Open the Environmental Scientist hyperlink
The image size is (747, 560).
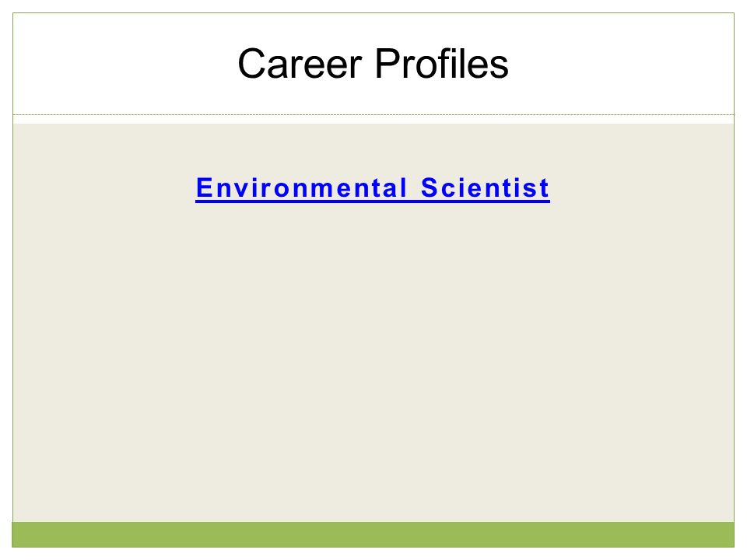tap(373, 188)
